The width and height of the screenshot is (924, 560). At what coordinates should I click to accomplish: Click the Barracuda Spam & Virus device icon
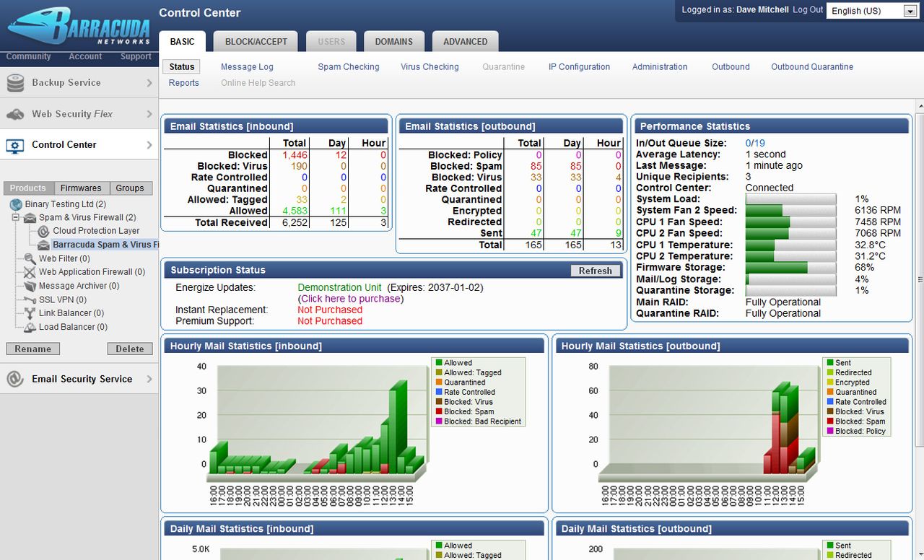(44, 245)
